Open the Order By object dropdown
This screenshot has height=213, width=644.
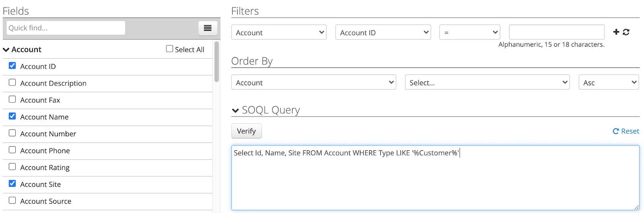click(x=314, y=82)
